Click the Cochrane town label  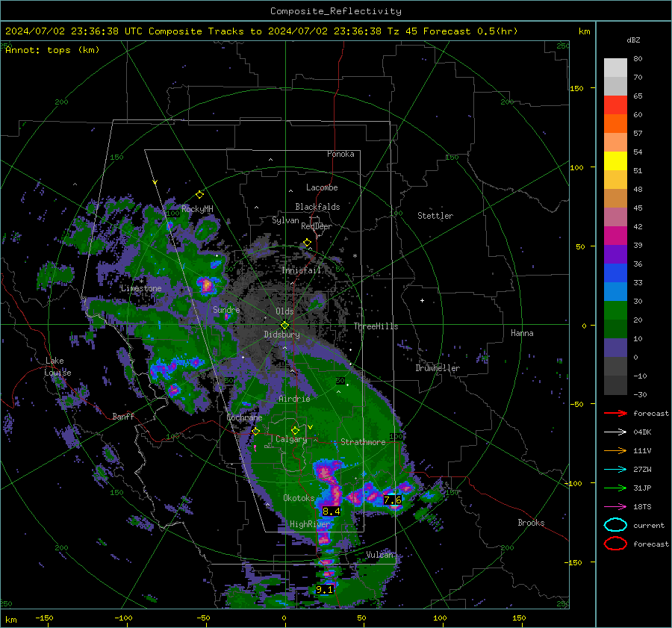click(x=244, y=417)
